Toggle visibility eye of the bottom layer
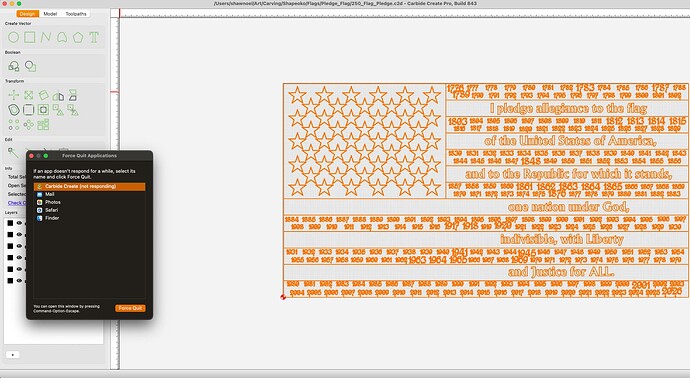Viewport: 690px width, 378px height. coord(19,280)
